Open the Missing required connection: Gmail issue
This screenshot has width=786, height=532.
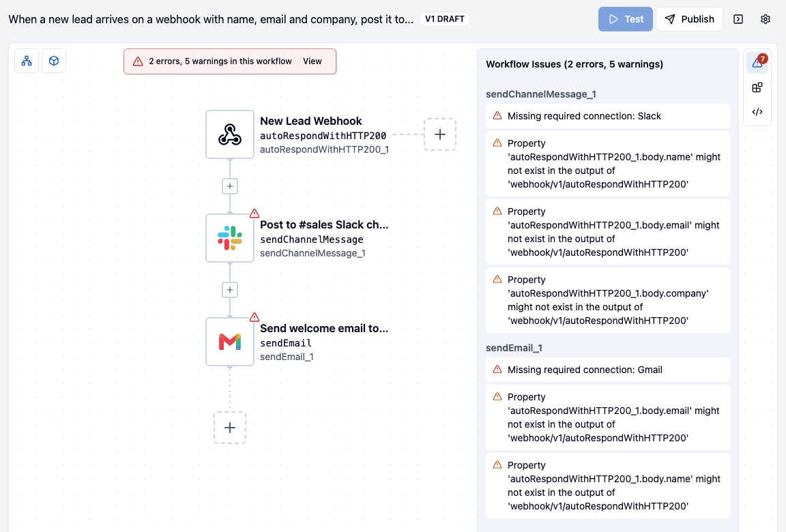pos(607,370)
